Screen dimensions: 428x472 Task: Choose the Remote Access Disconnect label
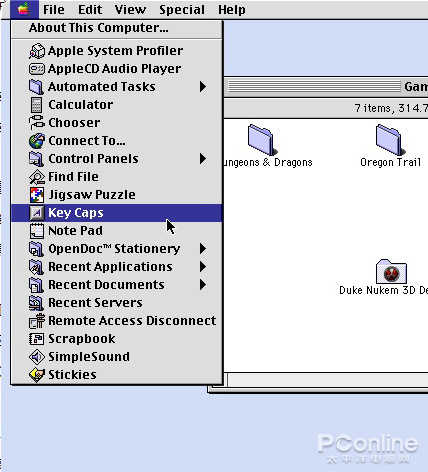tap(132, 321)
